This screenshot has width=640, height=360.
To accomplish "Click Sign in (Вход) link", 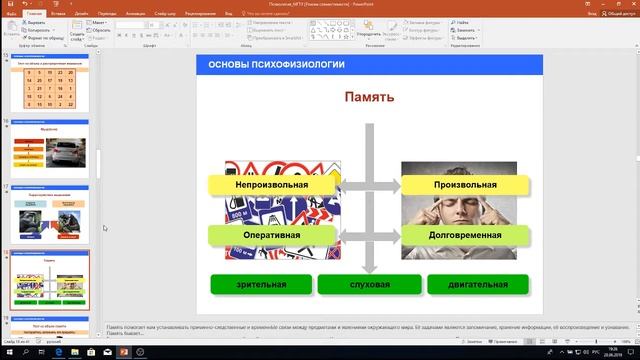I will coord(592,13).
